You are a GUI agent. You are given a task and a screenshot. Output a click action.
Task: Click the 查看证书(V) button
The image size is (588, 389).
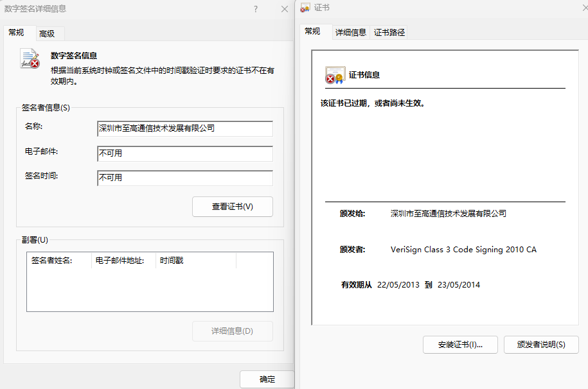coord(233,207)
